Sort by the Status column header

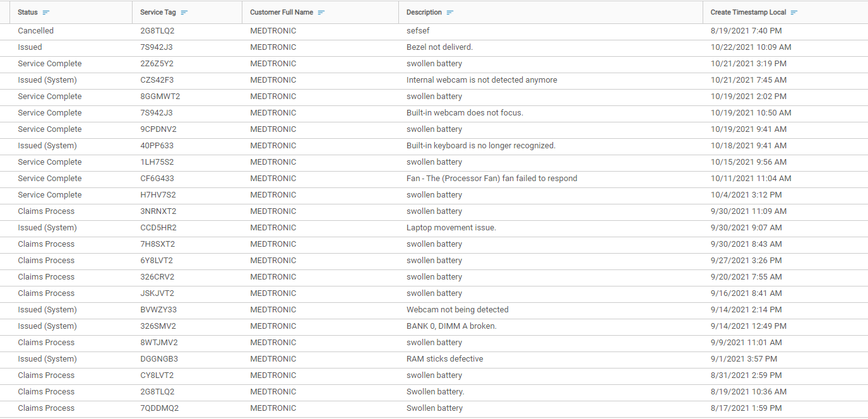pyautogui.click(x=28, y=13)
